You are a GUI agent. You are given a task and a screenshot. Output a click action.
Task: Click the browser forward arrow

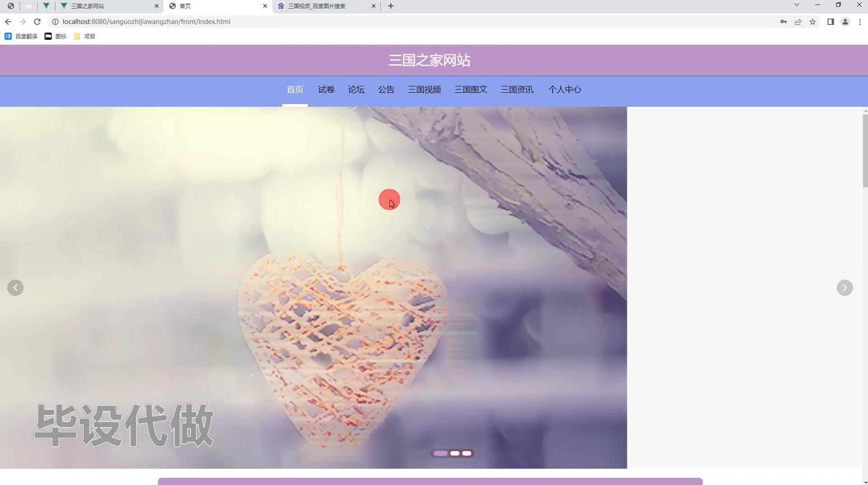click(x=23, y=22)
